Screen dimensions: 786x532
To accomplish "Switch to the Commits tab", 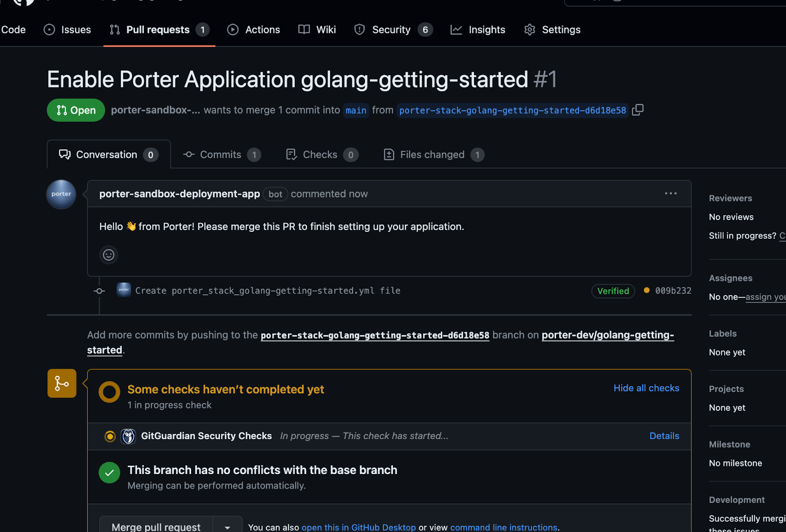I will pyautogui.click(x=222, y=154).
